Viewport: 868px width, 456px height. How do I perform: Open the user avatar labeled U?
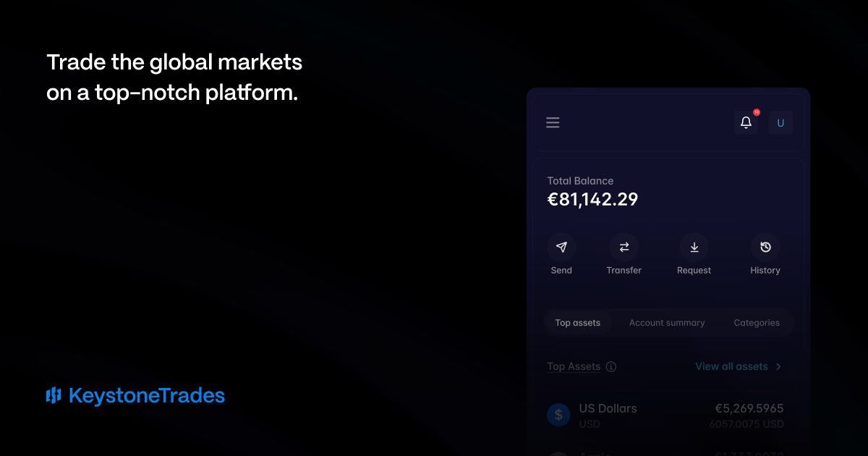tap(780, 123)
